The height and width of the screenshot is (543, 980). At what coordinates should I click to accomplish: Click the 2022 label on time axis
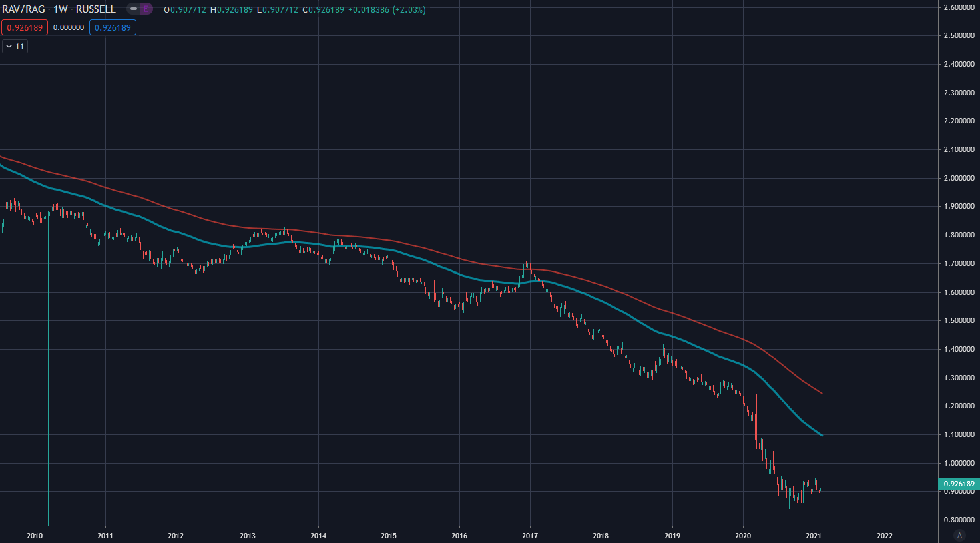884,535
